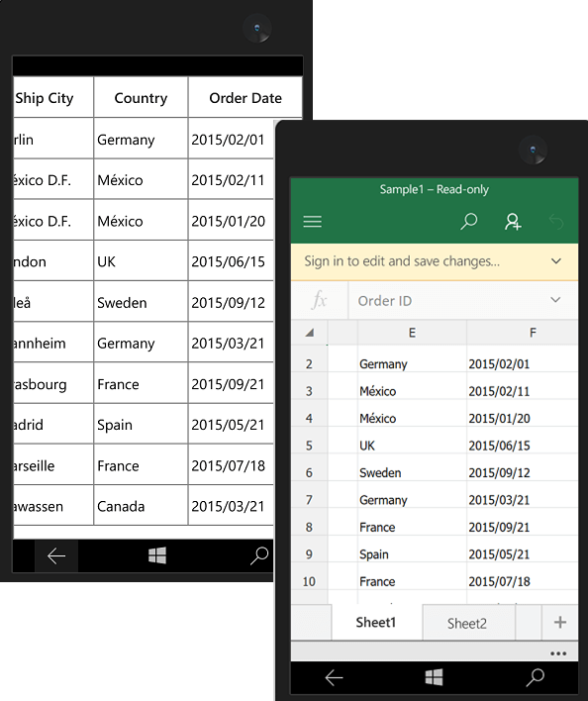Image resolution: width=588 pixels, height=701 pixels.
Task: Tap back arrow on Excel phone navigation bar
Action: (334, 678)
